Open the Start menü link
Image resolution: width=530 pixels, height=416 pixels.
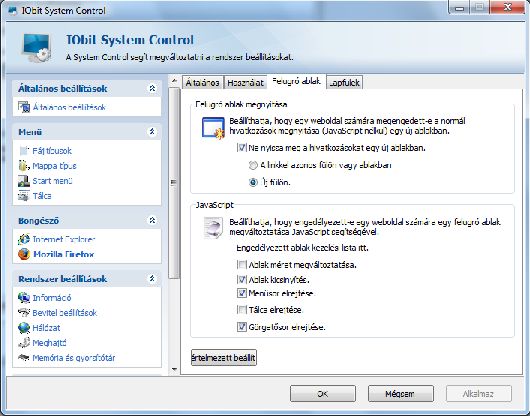tap(52, 181)
